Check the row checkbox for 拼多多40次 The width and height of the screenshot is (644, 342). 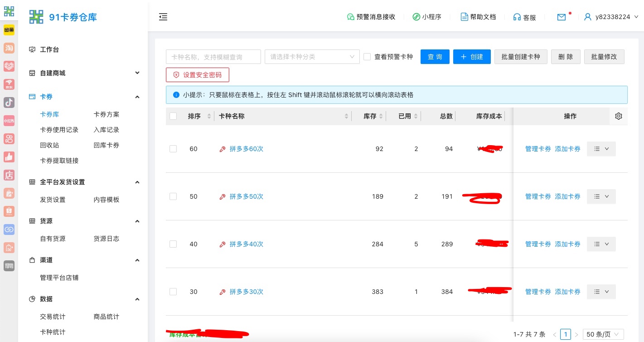(x=173, y=244)
